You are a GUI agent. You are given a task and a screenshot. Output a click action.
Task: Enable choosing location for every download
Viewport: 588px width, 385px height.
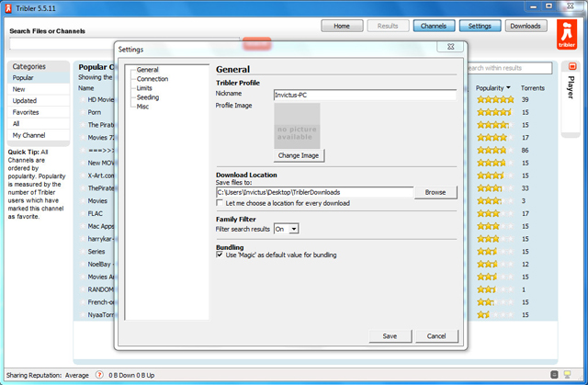(x=220, y=203)
